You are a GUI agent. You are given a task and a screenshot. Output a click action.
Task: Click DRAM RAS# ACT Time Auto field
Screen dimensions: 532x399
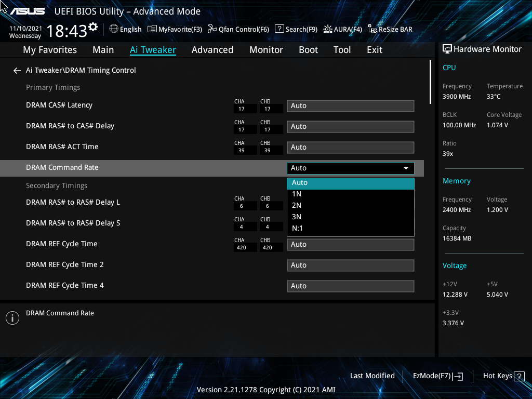(x=351, y=147)
